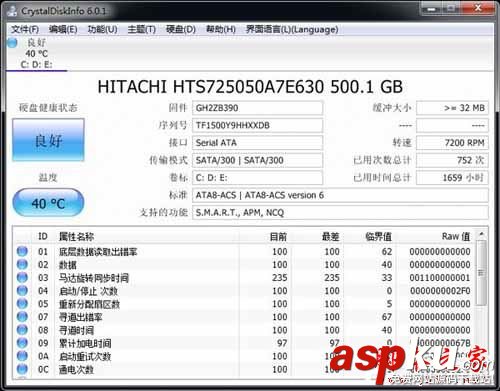
Task: Click status orb for attribute 0A
Action: [x=22, y=356]
